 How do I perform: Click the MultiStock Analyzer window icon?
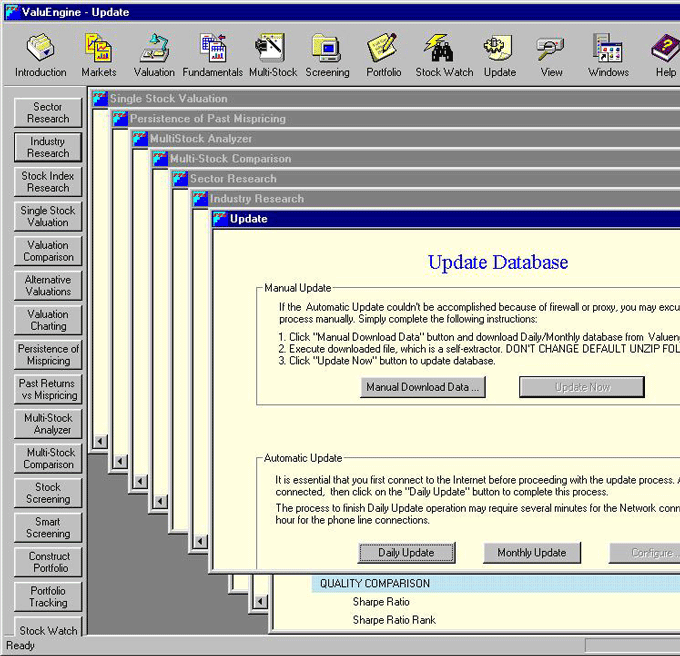pos(140,138)
